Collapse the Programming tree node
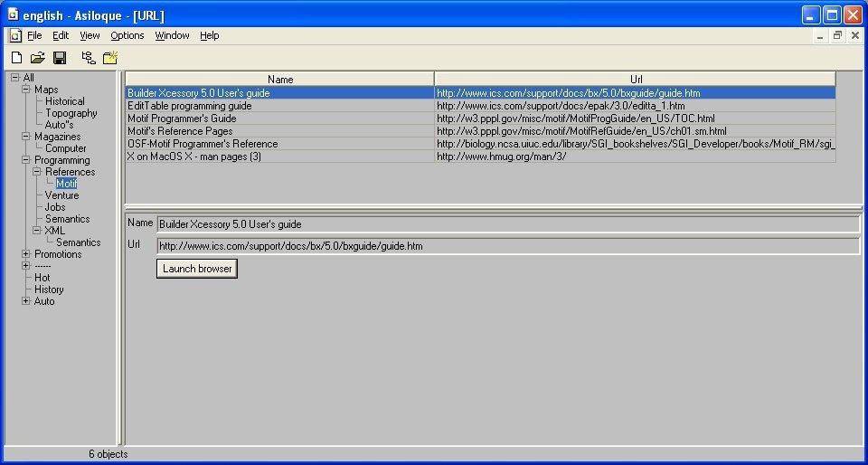Viewport: 868px width, 465px height. coord(26,160)
